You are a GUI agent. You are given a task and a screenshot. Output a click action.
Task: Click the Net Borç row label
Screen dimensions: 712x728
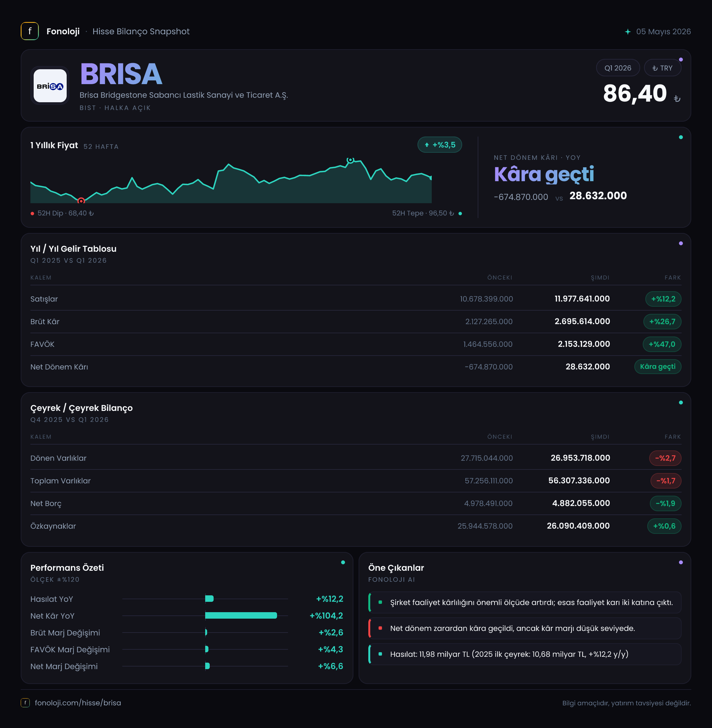tap(46, 504)
